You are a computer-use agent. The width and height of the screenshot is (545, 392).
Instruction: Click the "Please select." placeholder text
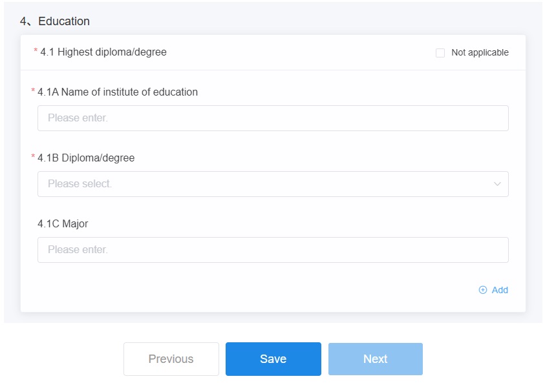coord(80,183)
